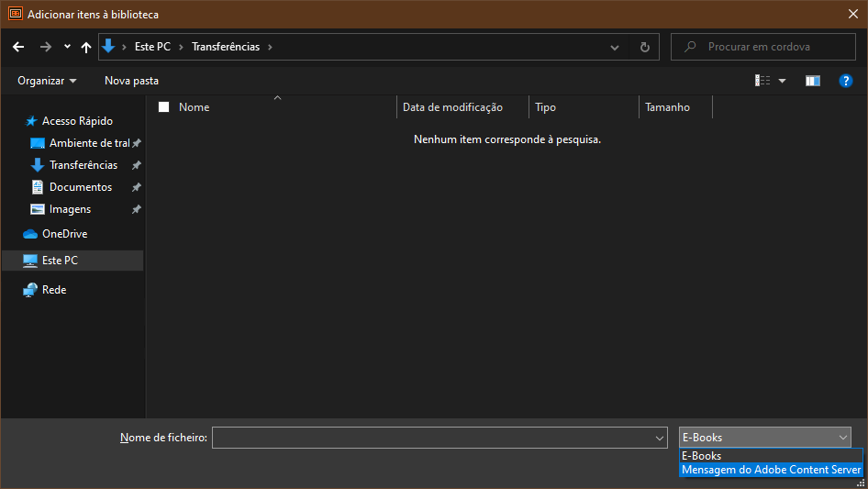This screenshot has height=489, width=868.
Task: Go up one folder level
Action: [86, 47]
